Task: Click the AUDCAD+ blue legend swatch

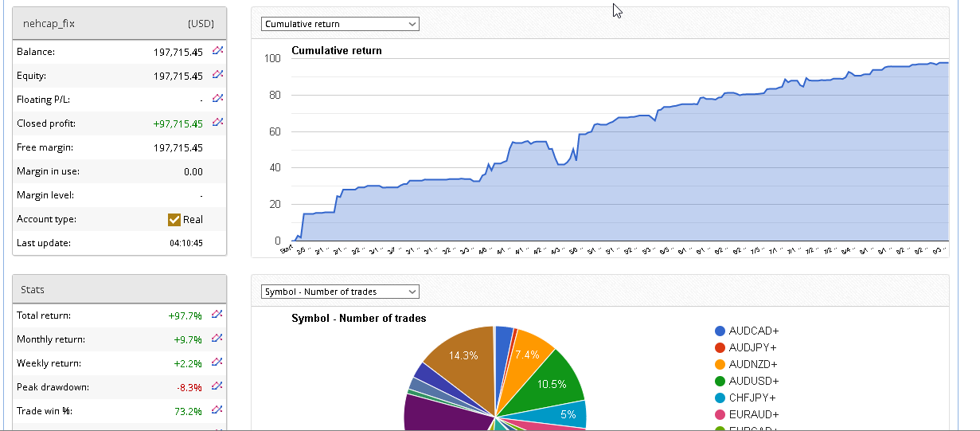Action: tap(720, 331)
